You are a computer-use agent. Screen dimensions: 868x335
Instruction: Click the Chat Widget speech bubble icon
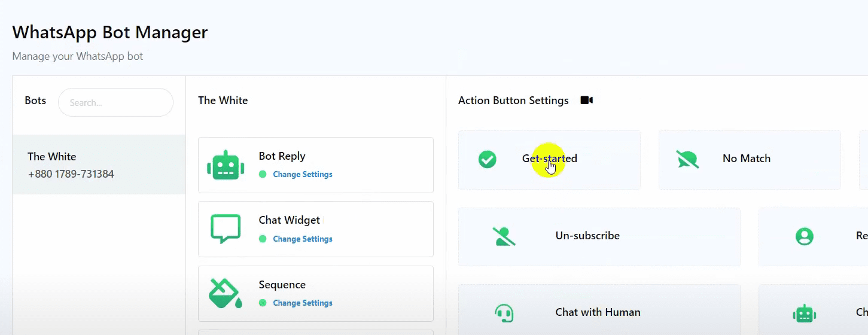pos(226,229)
